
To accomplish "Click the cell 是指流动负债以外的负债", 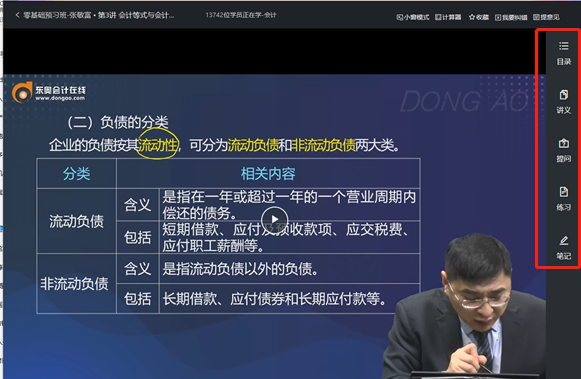I will (x=289, y=269).
